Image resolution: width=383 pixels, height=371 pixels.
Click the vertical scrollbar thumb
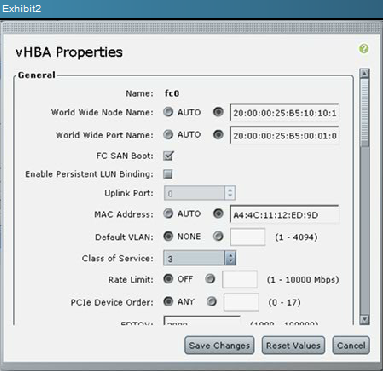pyautogui.click(x=364, y=112)
